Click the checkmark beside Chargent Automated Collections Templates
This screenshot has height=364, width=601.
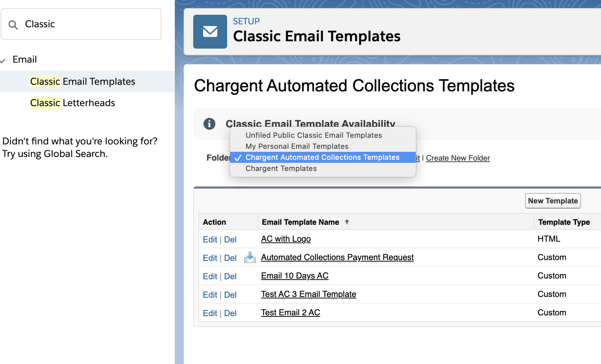(x=238, y=157)
